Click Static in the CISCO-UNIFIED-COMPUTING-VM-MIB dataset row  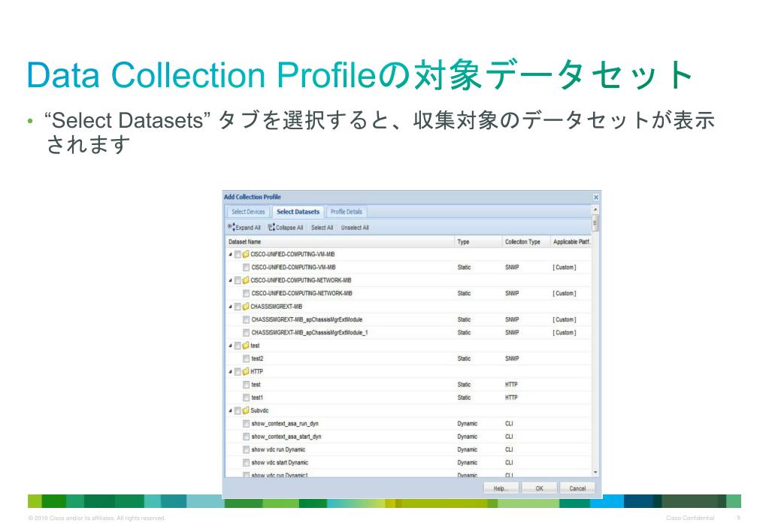coord(464,268)
